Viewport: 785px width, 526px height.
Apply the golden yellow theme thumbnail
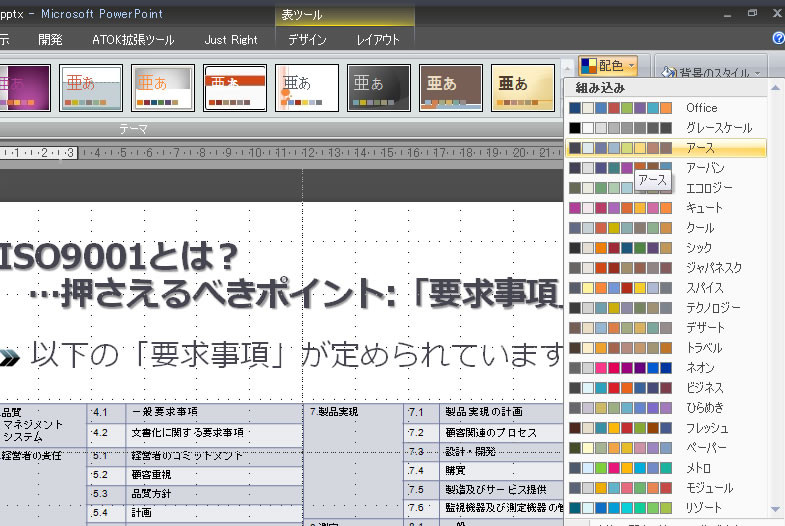523,88
